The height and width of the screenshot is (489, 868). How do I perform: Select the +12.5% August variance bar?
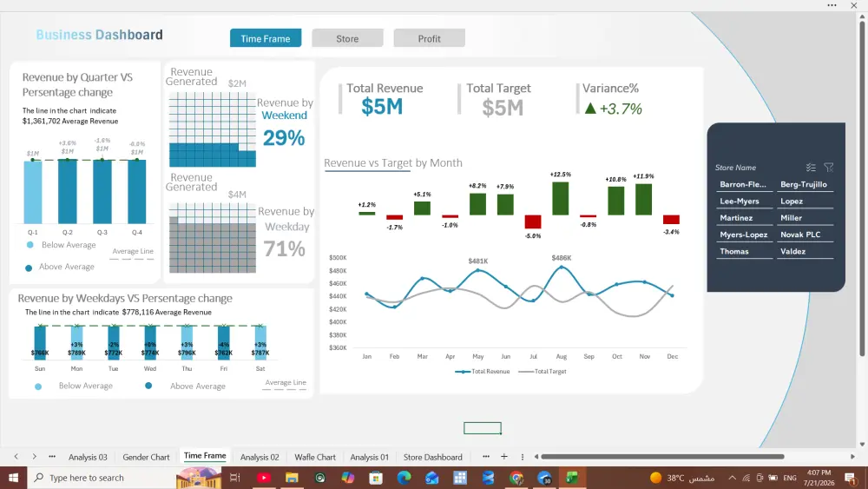click(560, 198)
